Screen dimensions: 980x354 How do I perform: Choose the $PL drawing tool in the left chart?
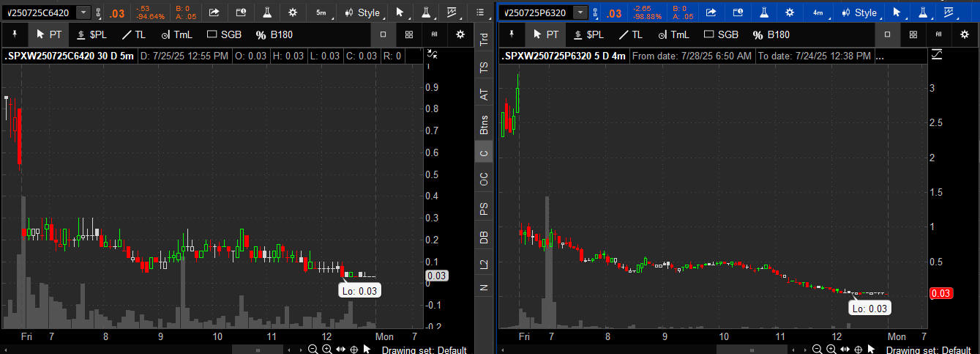[92, 34]
